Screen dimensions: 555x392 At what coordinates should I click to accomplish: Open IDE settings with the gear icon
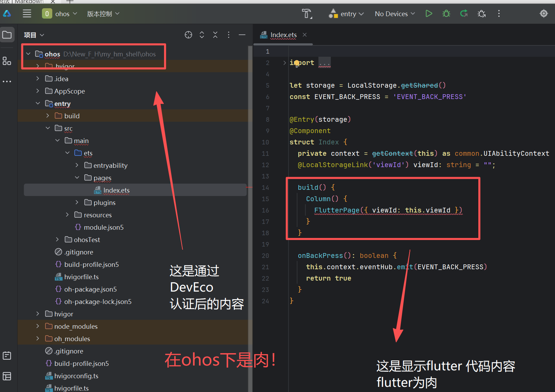(543, 13)
